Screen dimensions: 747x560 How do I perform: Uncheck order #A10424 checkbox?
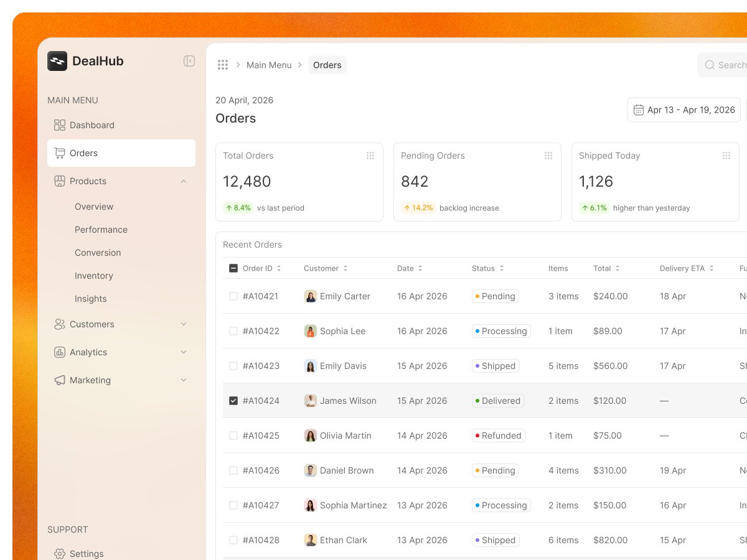[233, 401]
